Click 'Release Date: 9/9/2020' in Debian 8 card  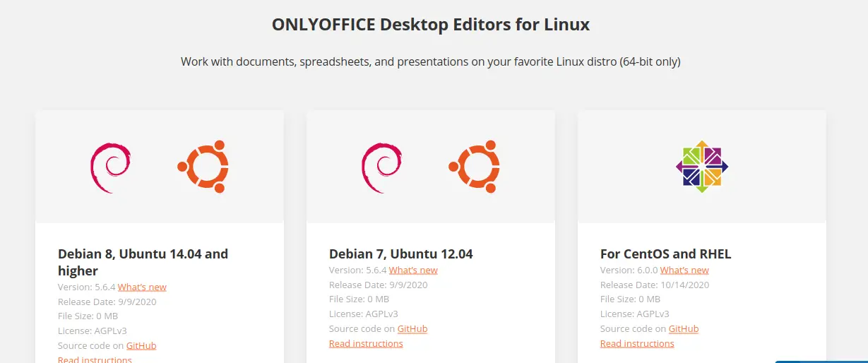[x=107, y=302]
